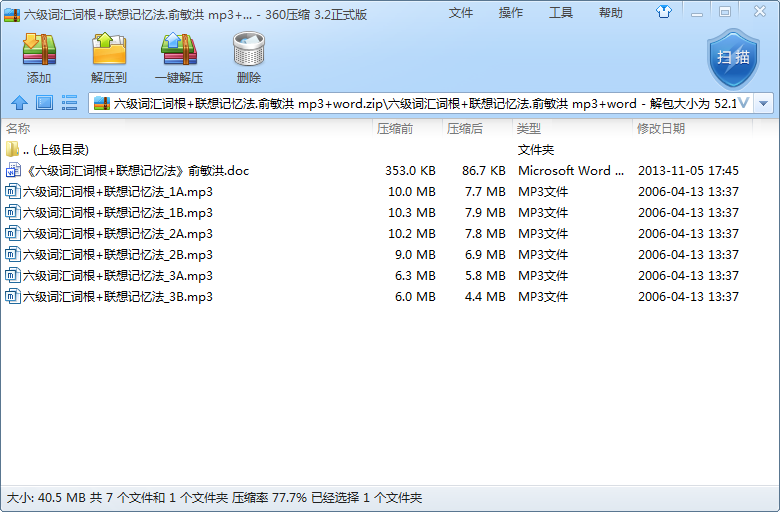Sort by the 修改日期 column header
The image size is (780, 512).
(661, 129)
